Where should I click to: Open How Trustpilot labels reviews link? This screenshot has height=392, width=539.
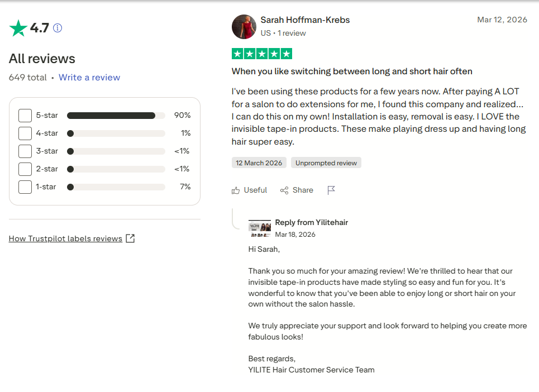coord(65,238)
